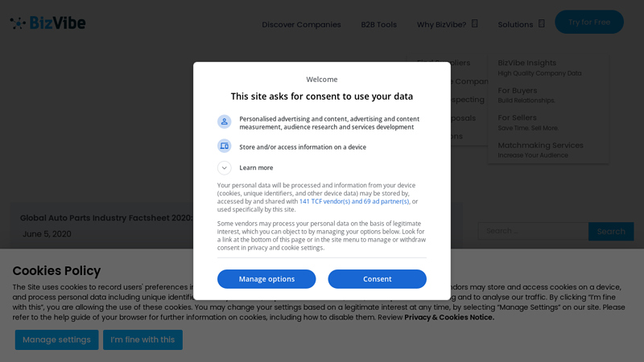The width and height of the screenshot is (644, 362).
Task: Open Discover Companies menu item
Action: click(x=301, y=24)
